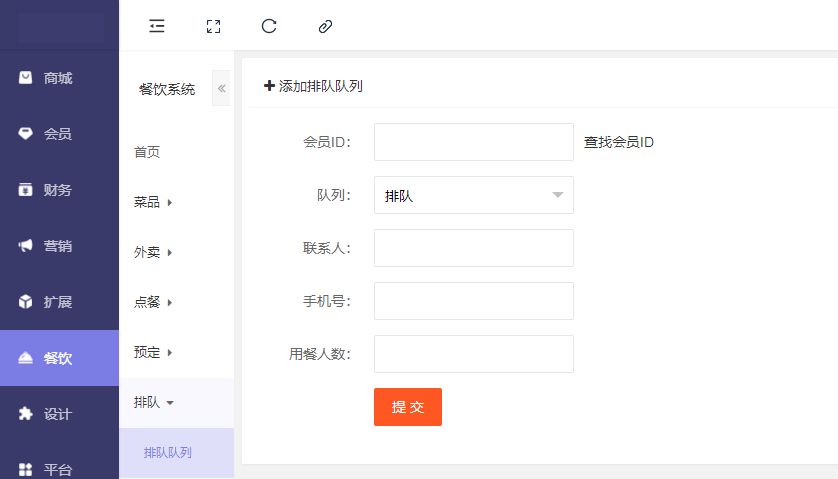
Task: Open 商城 in the left sidebar
Action: [58, 78]
